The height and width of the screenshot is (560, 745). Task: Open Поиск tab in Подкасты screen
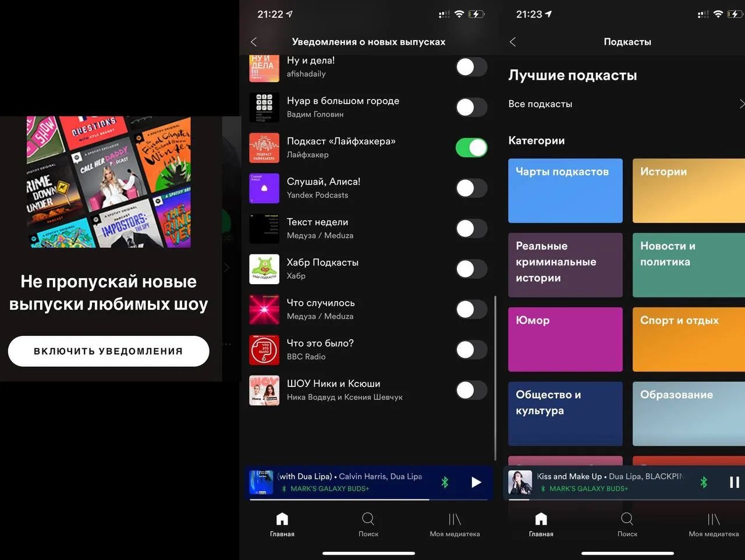(627, 524)
